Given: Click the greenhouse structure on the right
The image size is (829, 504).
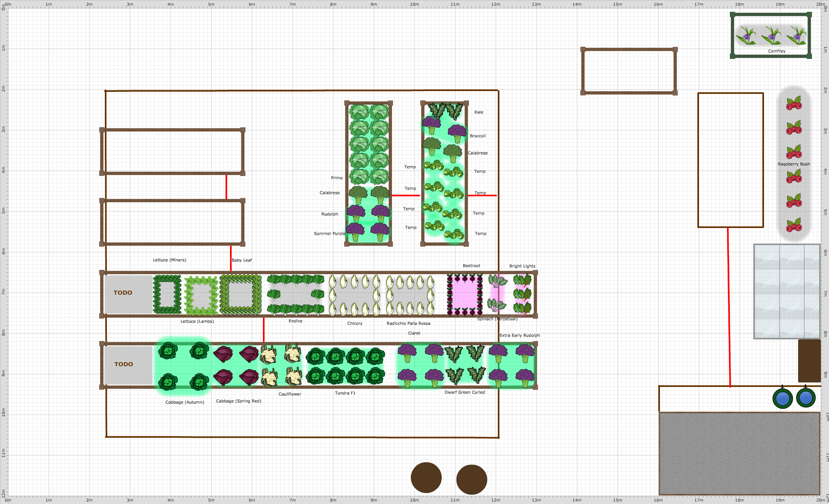Looking at the screenshot, I should tap(787, 291).
